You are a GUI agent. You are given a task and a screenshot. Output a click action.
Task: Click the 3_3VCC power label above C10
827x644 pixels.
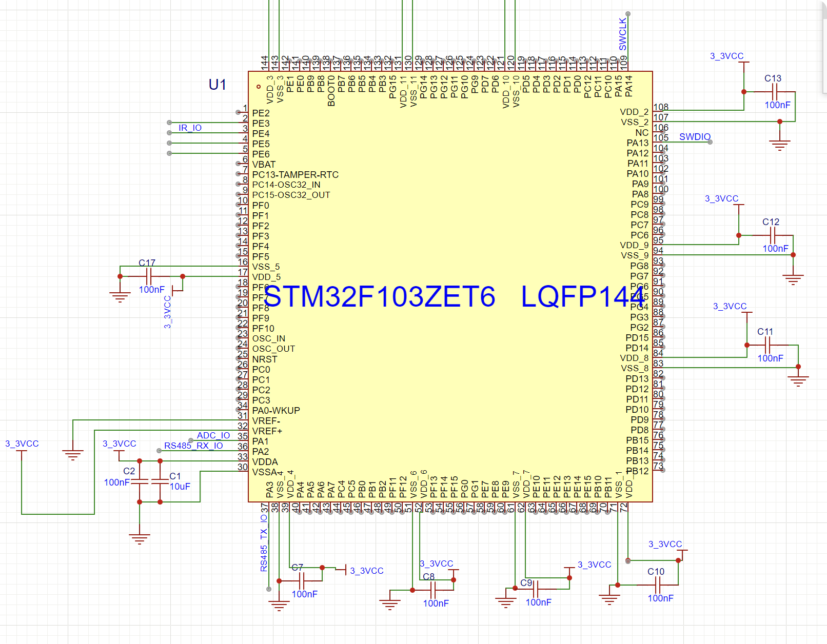tap(665, 544)
